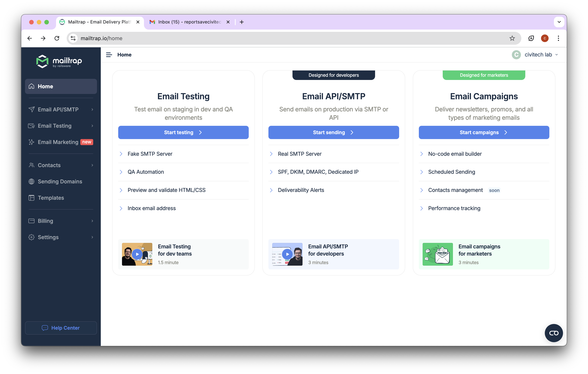Toggle the No-code email builder expander

(x=422, y=153)
